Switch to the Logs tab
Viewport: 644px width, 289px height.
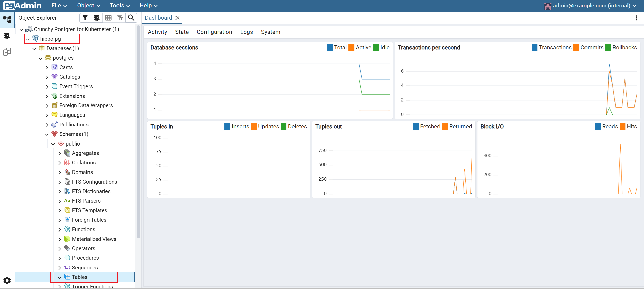tap(246, 32)
